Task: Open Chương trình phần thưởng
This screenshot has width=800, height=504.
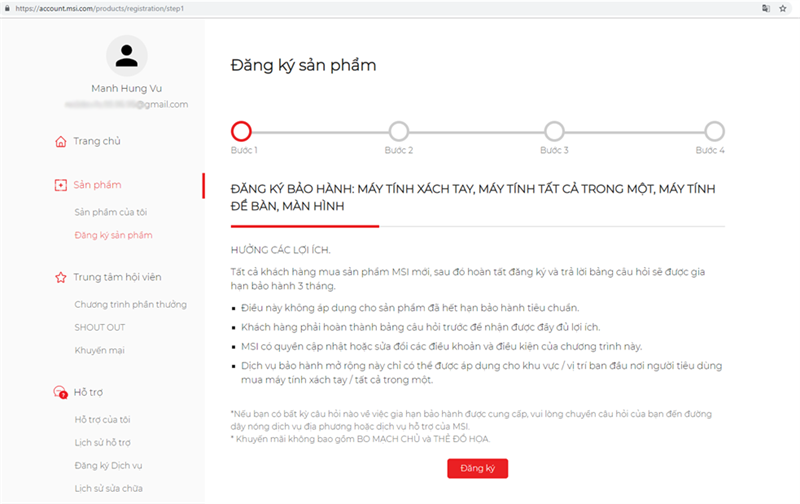Action: 131,305
